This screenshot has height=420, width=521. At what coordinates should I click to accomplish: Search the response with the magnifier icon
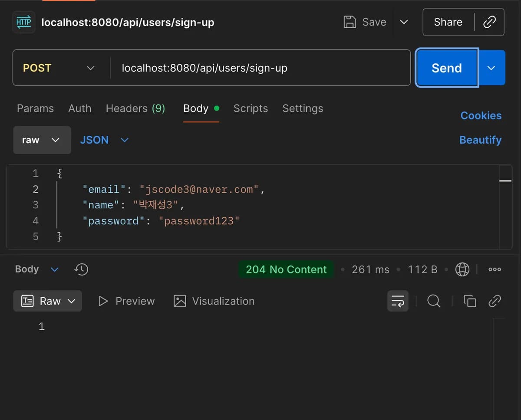coord(434,301)
